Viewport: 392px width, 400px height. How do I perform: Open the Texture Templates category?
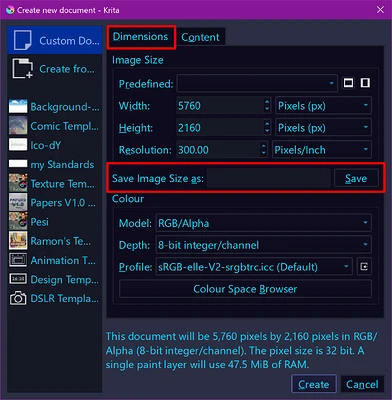point(55,183)
